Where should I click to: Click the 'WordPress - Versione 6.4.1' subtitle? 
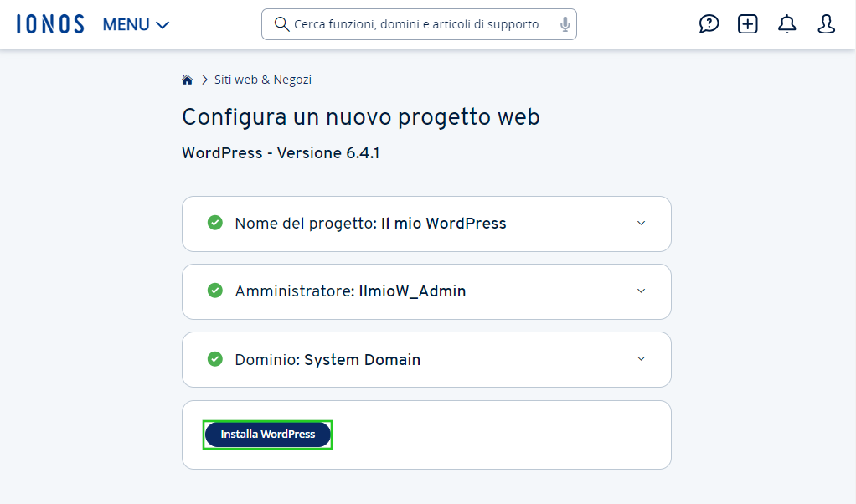click(x=281, y=152)
